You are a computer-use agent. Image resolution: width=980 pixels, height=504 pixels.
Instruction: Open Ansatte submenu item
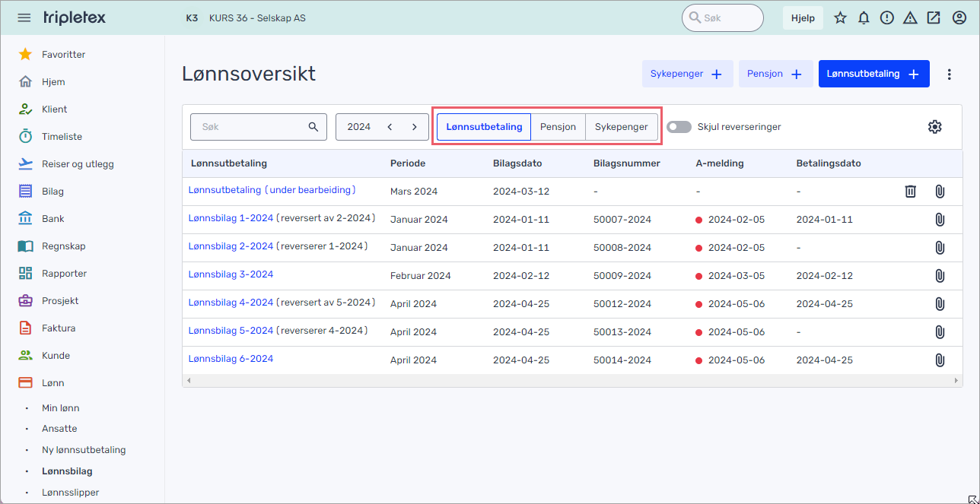click(59, 429)
